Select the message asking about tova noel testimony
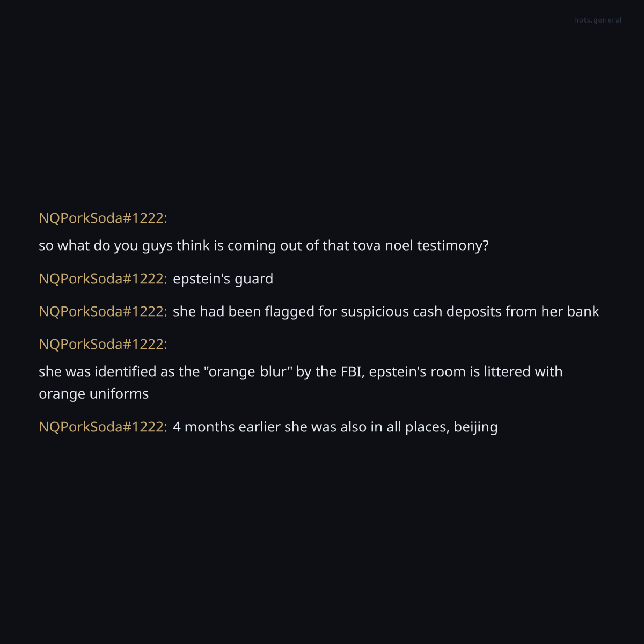This screenshot has height=644, width=644. pyautogui.click(x=264, y=245)
